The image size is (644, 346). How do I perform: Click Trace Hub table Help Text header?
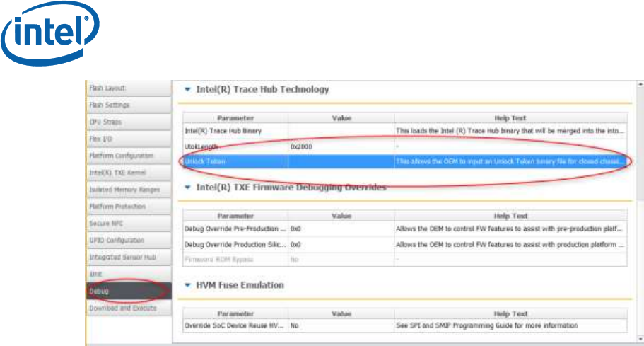click(x=510, y=118)
